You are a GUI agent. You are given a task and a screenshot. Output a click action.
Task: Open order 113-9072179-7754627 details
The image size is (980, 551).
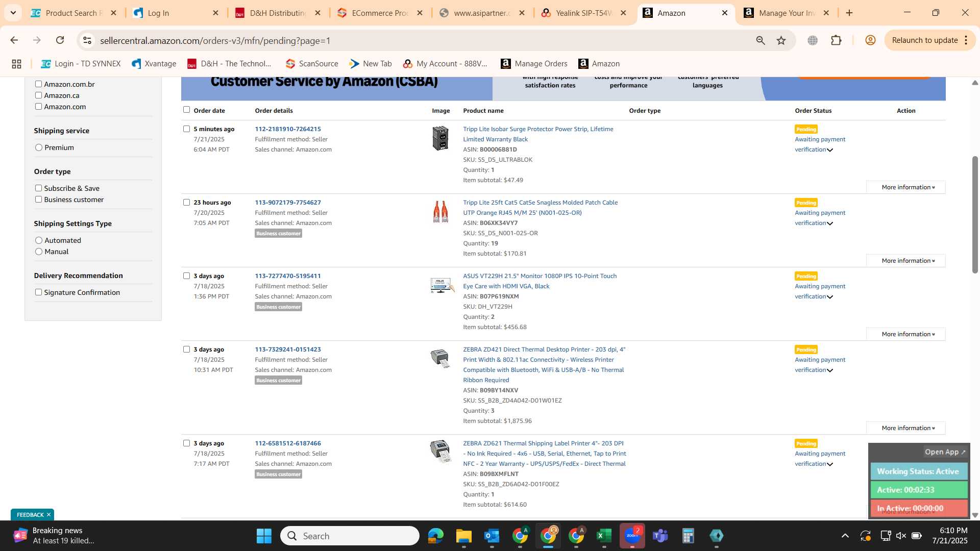288,203
